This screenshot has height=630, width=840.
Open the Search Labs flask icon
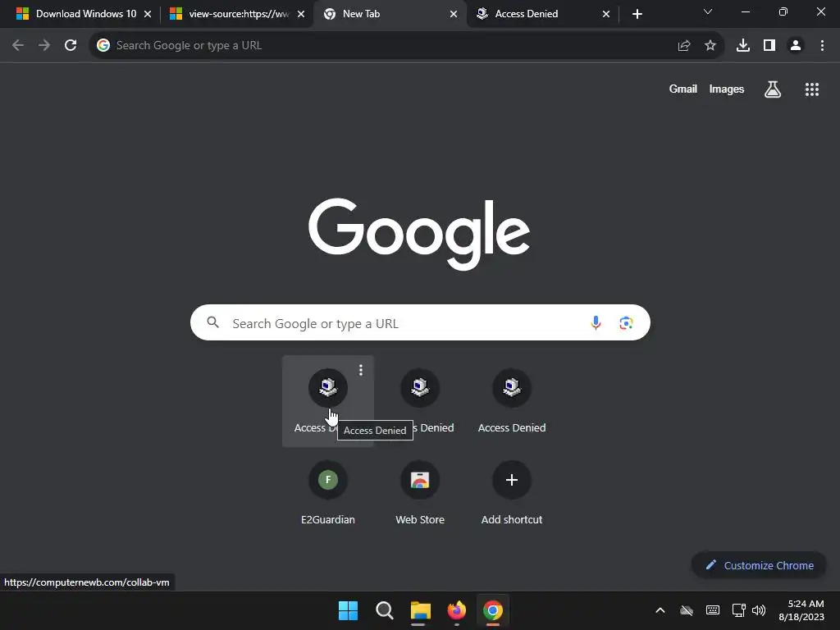(773, 89)
